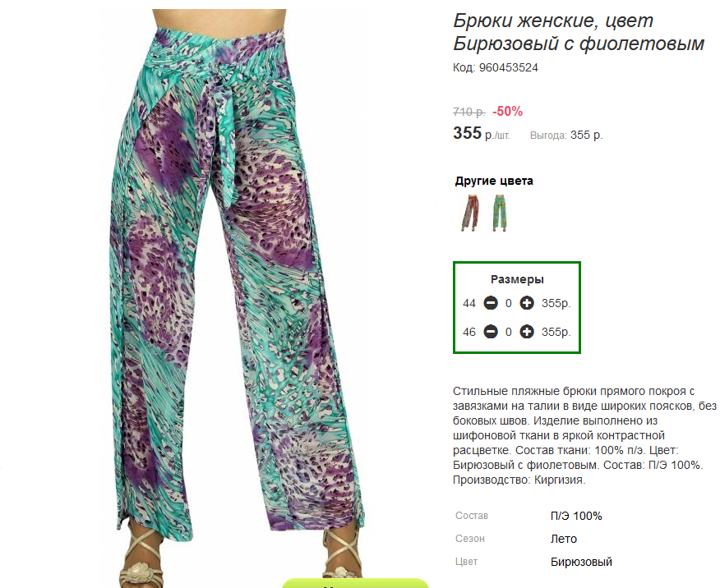The image size is (720, 588).
Task: Open the main trousers product photo
Action: [x=236, y=293]
